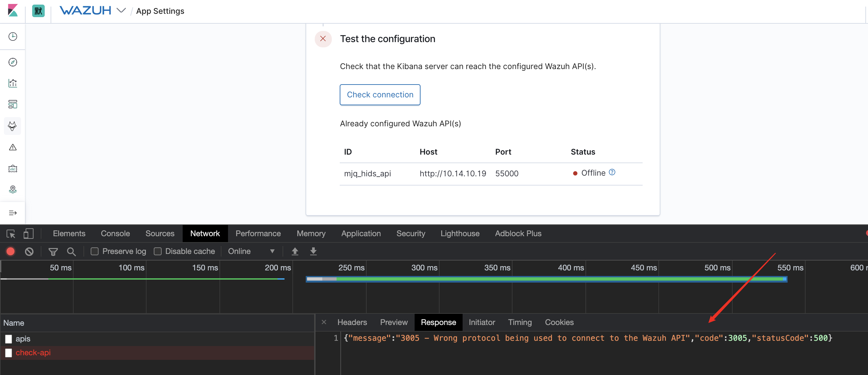Viewport: 868px width, 375px height.
Task: Click the http://10.14.10.19 host cell
Action: [x=453, y=173]
